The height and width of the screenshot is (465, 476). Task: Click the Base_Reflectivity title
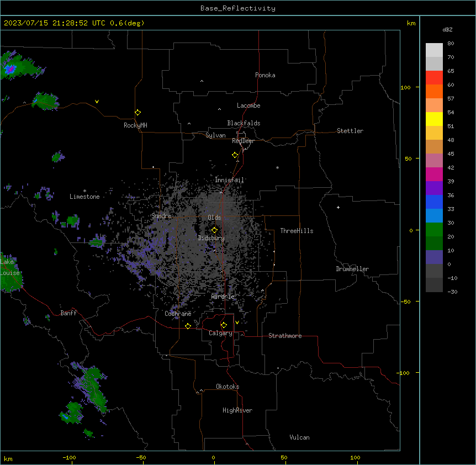coord(238,8)
